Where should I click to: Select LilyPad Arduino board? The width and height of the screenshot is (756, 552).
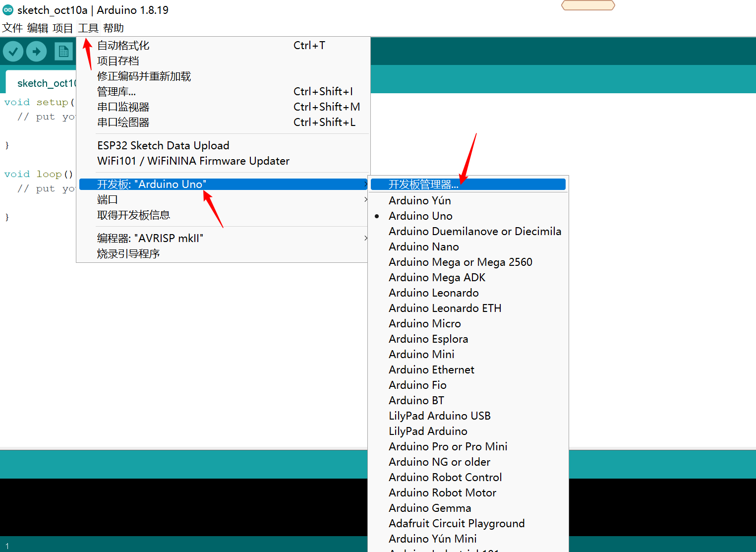[468, 431]
